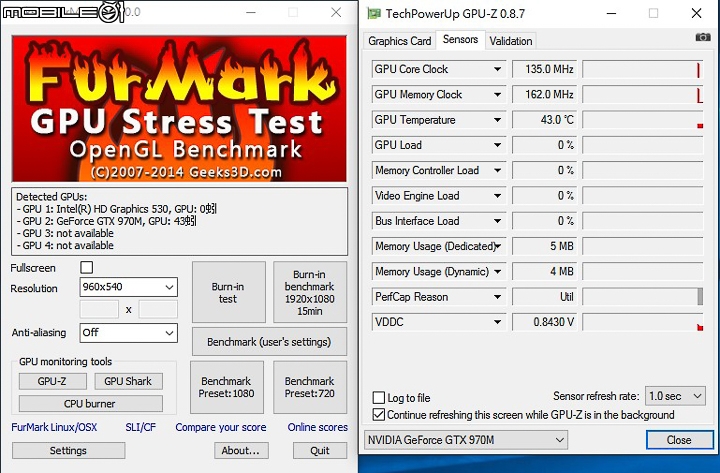
Task: Start the Burn-in test
Action: (x=228, y=293)
